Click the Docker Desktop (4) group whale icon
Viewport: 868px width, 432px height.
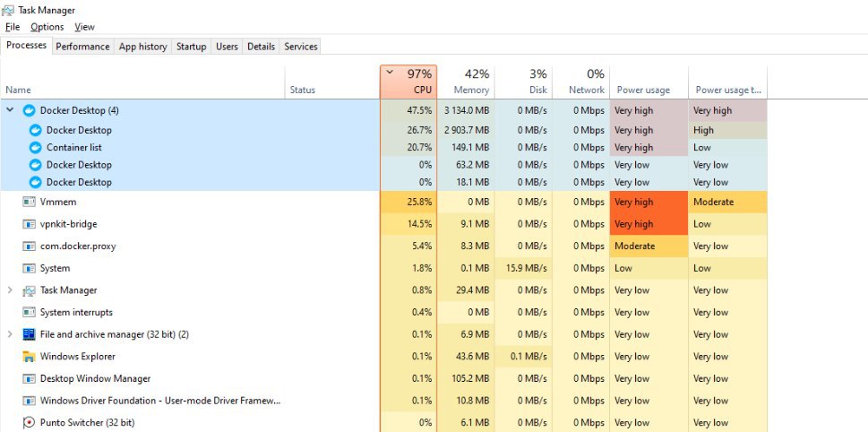(x=30, y=111)
